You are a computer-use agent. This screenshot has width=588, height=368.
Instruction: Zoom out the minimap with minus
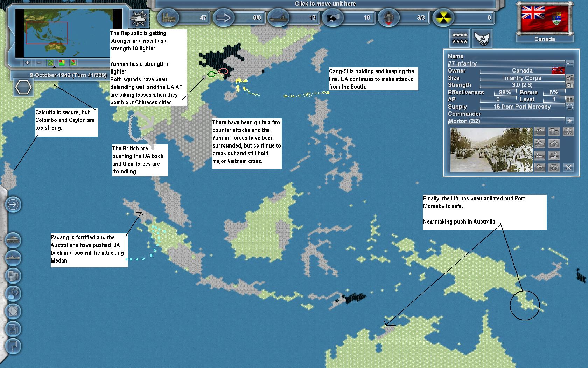point(39,63)
